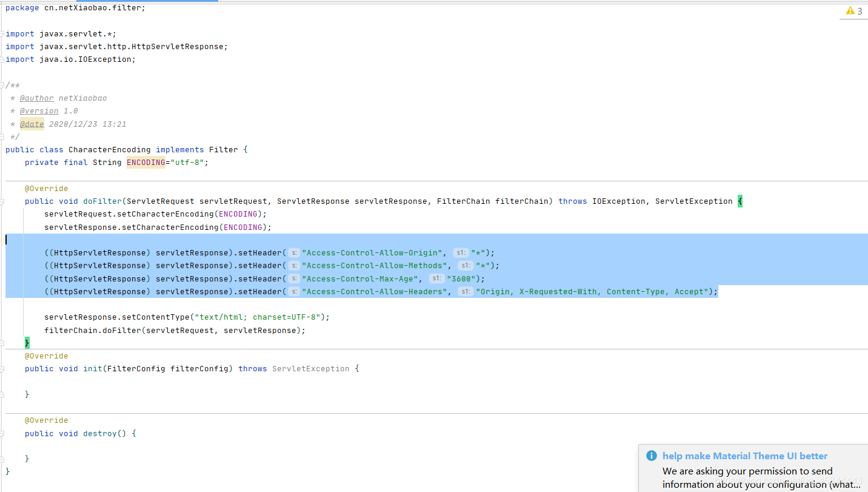The width and height of the screenshot is (868, 492).
Task: Click ServletException in the doFilter throws clause
Action: tap(694, 201)
